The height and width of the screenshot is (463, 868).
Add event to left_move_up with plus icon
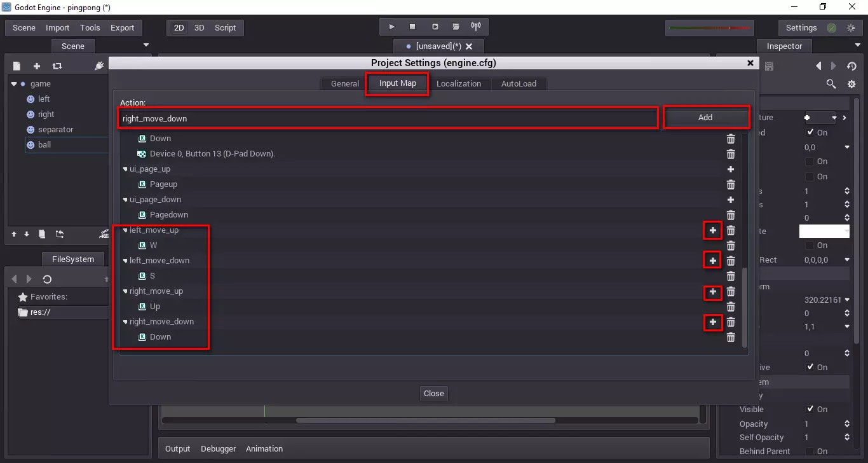point(712,230)
